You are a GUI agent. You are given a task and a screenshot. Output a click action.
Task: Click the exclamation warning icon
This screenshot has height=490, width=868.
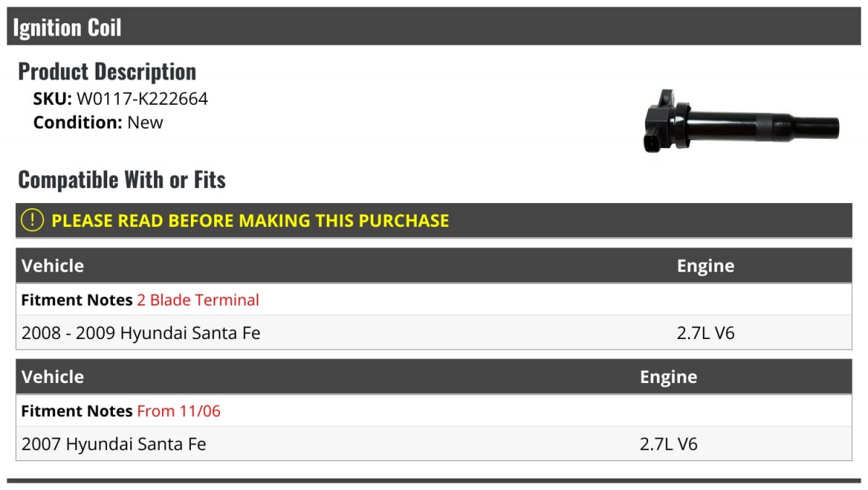tap(33, 220)
